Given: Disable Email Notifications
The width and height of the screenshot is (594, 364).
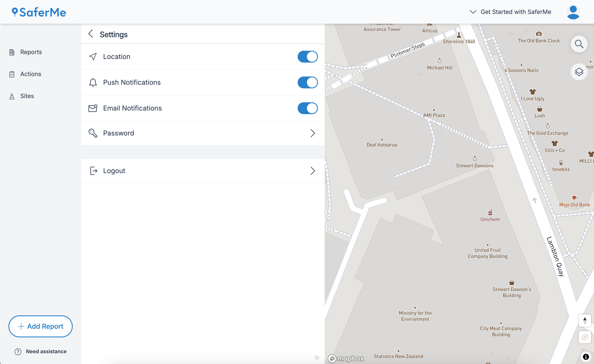Looking at the screenshot, I should tap(308, 108).
